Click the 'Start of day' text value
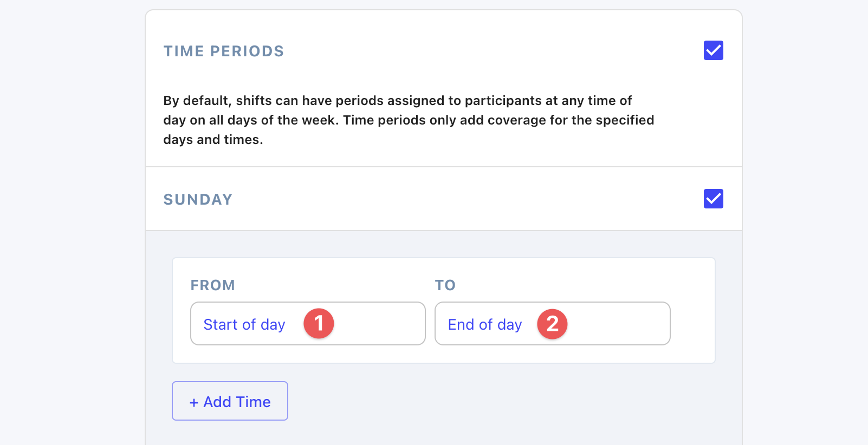This screenshot has height=445, width=868. pyautogui.click(x=244, y=324)
